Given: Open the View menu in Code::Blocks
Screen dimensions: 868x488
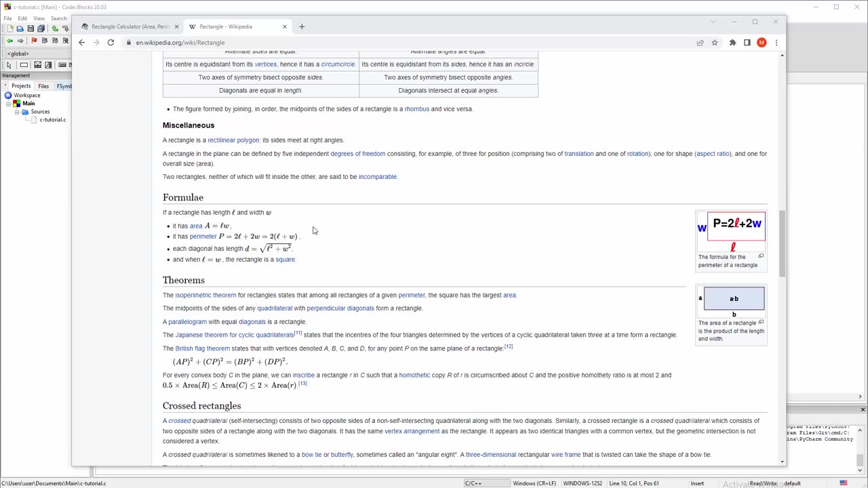Looking at the screenshot, I should click(x=39, y=18).
